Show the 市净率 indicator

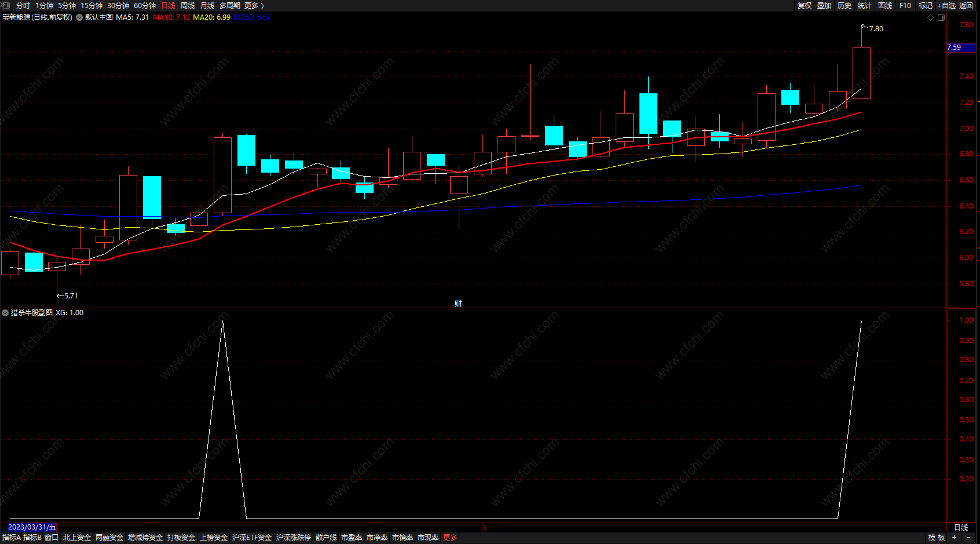point(377,538)
